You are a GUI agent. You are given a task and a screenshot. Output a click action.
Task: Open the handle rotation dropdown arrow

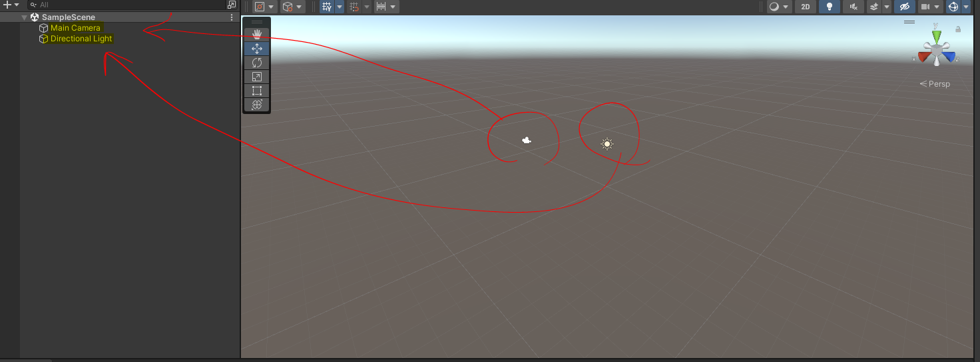(300, 7)
